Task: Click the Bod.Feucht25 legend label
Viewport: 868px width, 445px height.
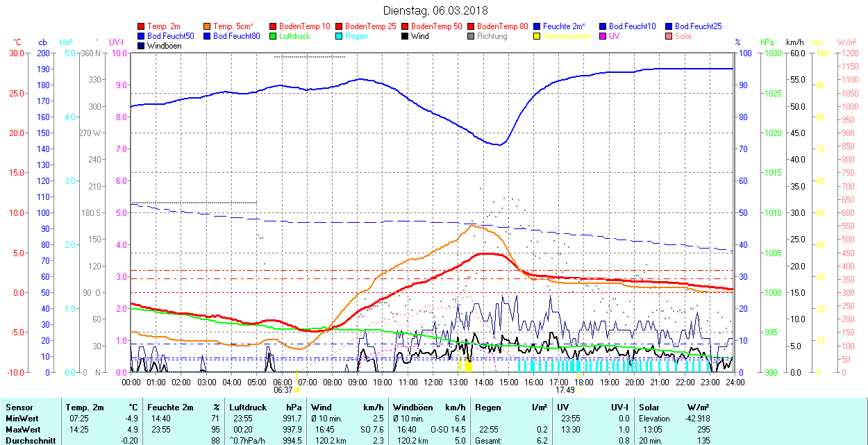Action: coord(699,26)
